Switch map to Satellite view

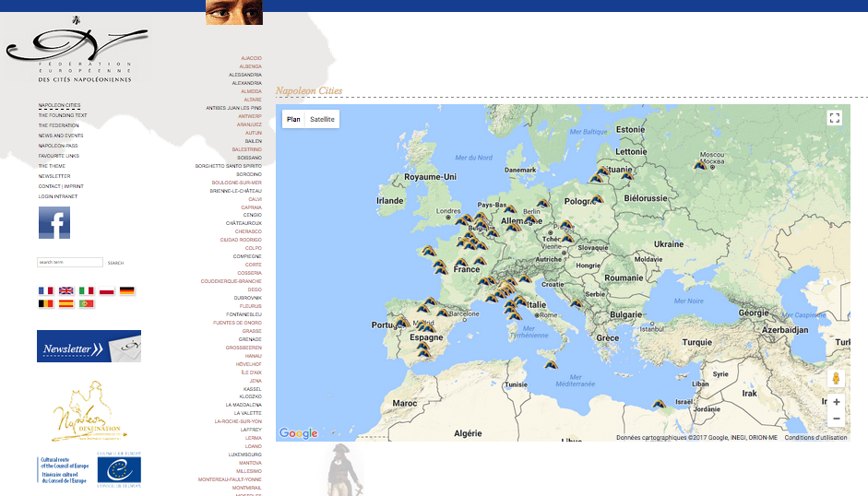pyautogui.click(x=322, y=120)
